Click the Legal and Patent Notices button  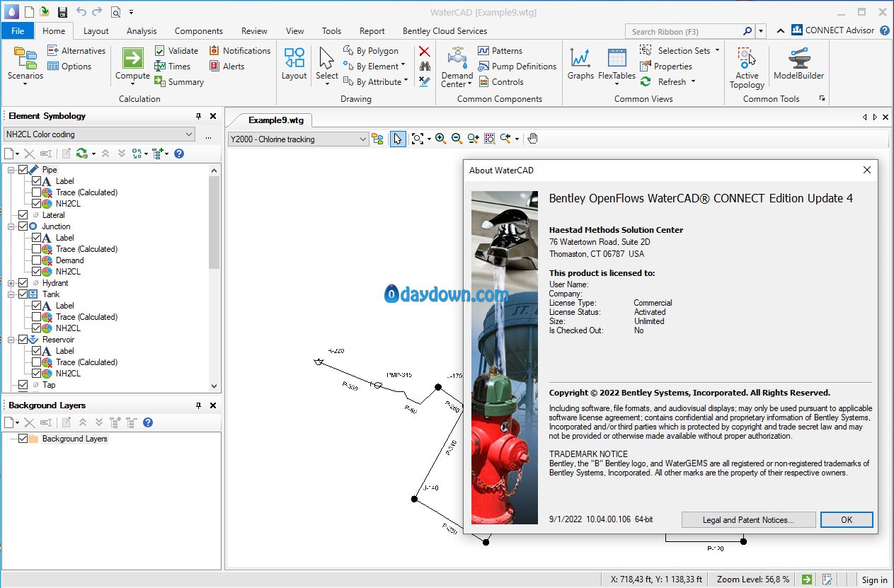[748, 520]
